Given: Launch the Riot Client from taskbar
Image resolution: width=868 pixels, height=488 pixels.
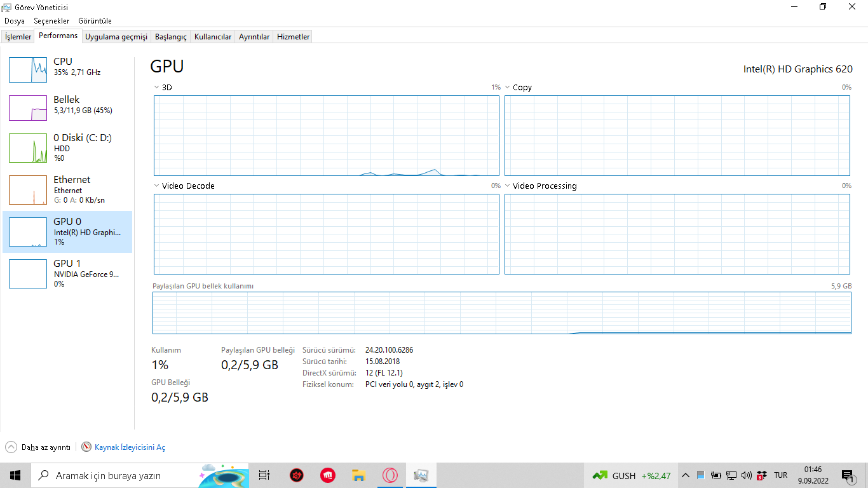Looking at the screenshot, I should coord(327,475).
